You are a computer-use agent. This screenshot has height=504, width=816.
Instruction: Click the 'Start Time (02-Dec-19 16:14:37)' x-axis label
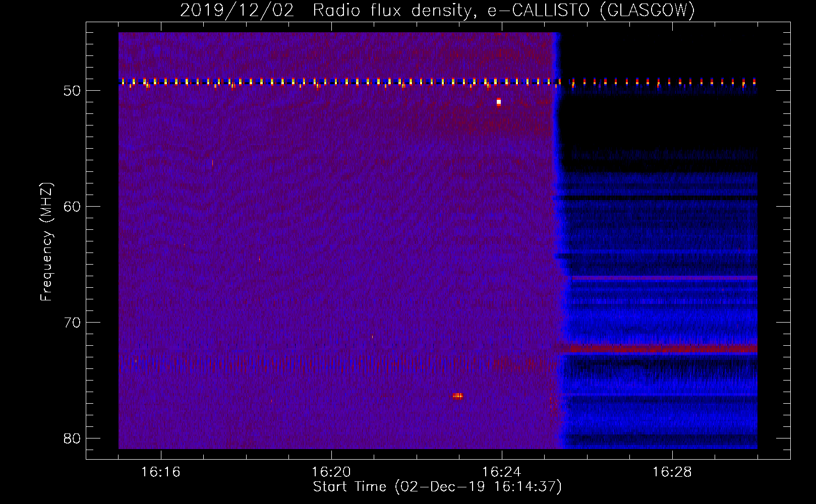tap(437, 487)
